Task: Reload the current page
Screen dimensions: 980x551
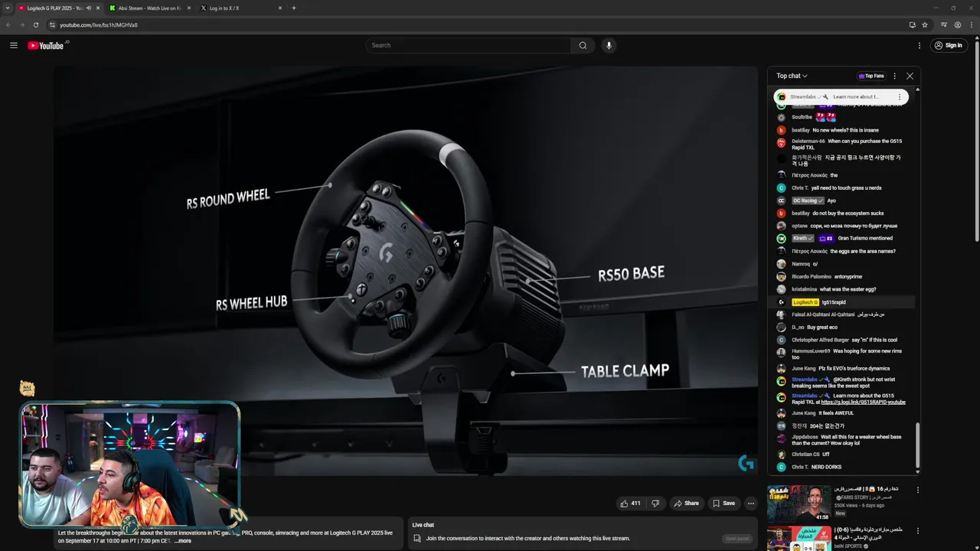Action: pos(36,24)
